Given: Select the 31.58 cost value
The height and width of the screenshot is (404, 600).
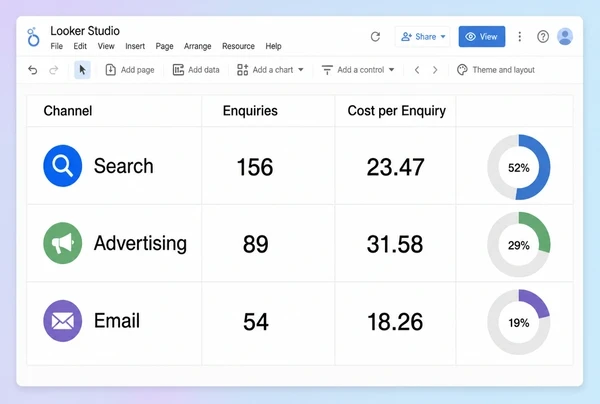Looking at the screenshot, I should point(395,244).
